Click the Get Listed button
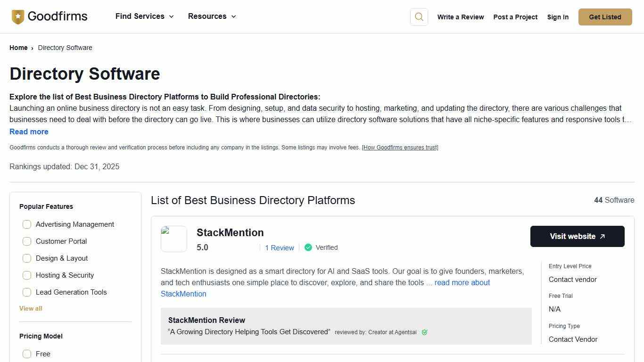The width and height of the screenshot is (644, 362). click(x=605, y=16)
